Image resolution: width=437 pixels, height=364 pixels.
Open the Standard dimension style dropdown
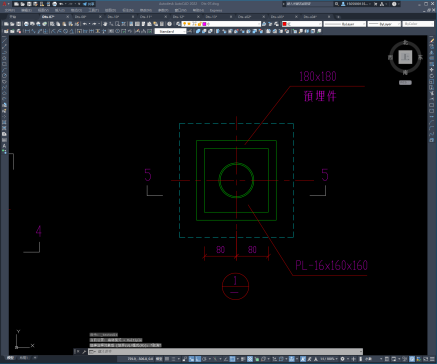170,31
